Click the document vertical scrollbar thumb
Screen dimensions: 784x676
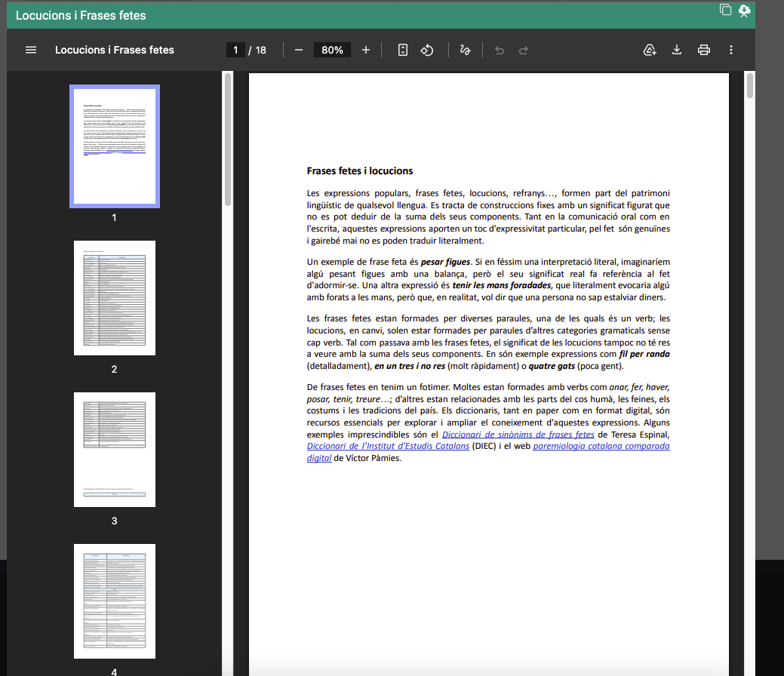749,86
